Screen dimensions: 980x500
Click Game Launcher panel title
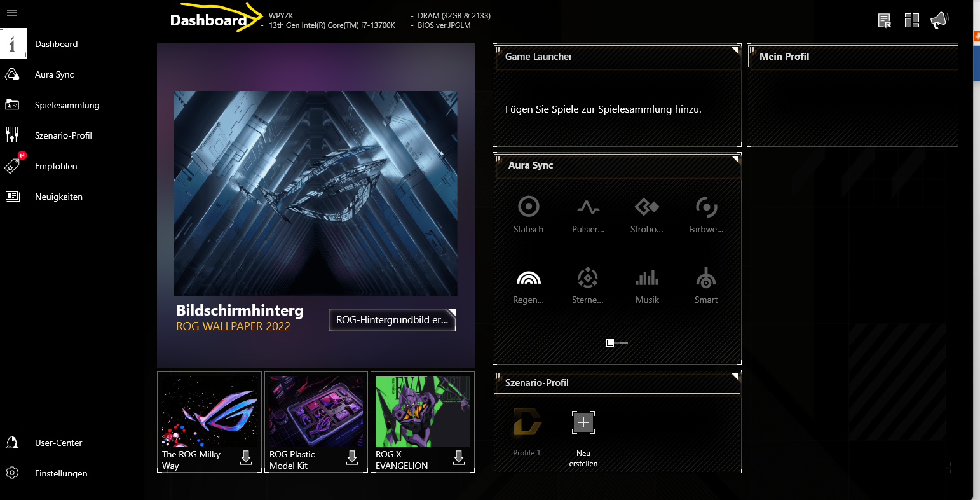pos(538,57)
